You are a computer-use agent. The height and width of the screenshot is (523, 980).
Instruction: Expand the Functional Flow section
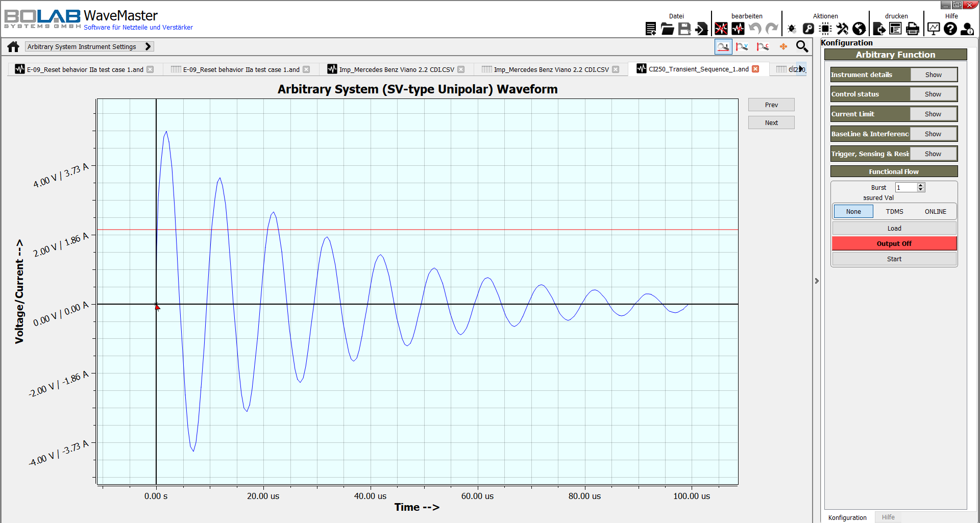point(894,171)
